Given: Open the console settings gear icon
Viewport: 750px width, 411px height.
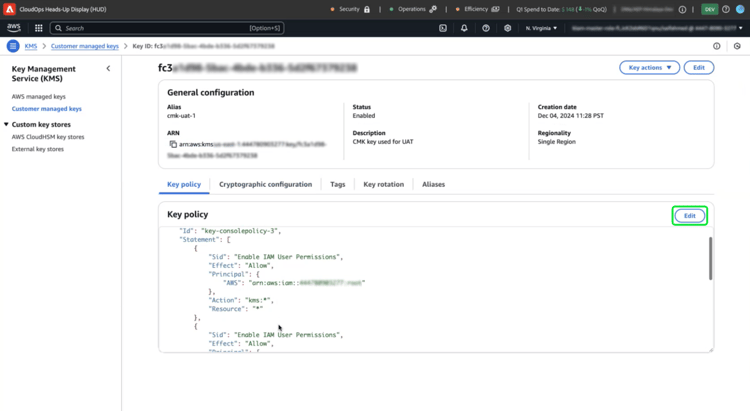Looking at the screenshot, I should pyautogui.click(x=507, y=28).
